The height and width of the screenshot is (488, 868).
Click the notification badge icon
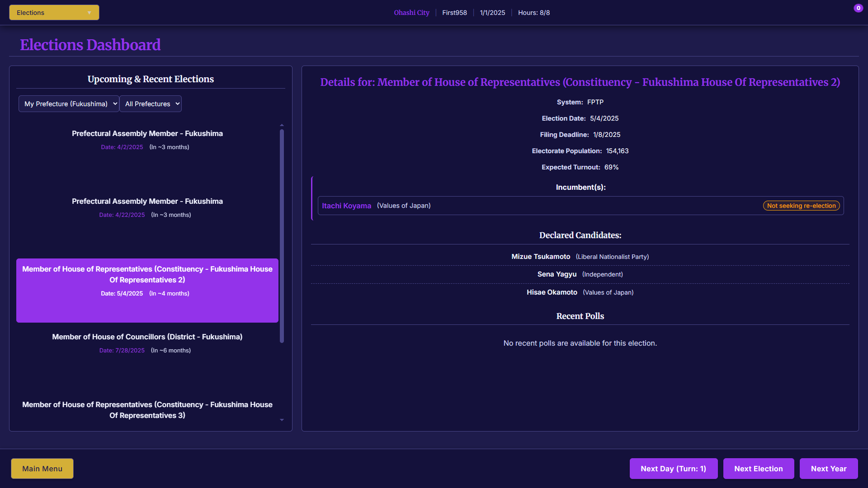(858, 8)
